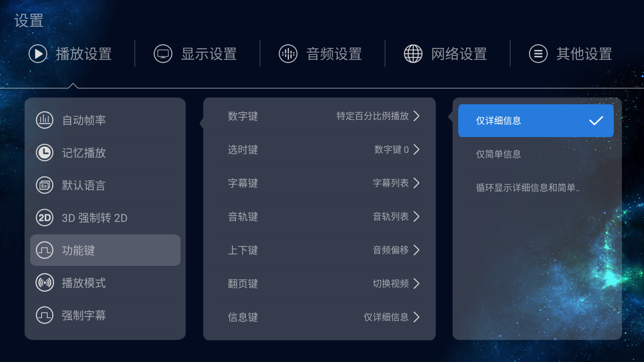Viewport: 644px width, 362px height.
Task: Click the play icon beside 播放设置
Action: [x=38, y=54]
